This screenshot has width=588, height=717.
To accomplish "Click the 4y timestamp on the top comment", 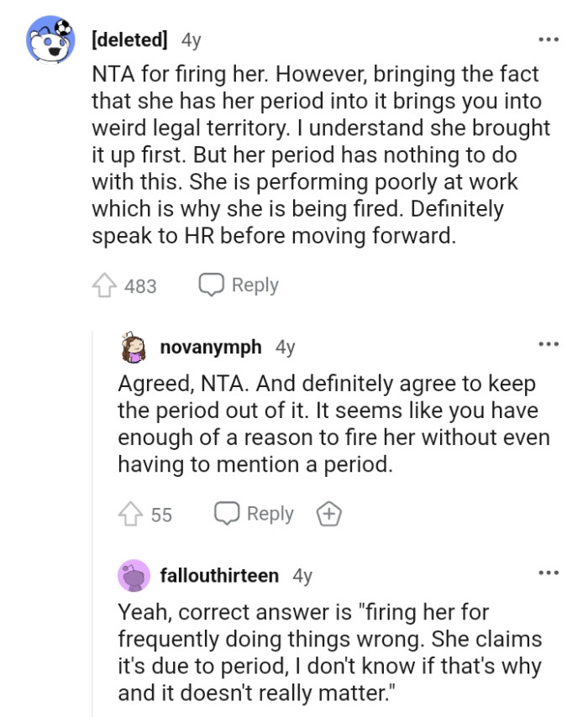I will pos(189,38).
